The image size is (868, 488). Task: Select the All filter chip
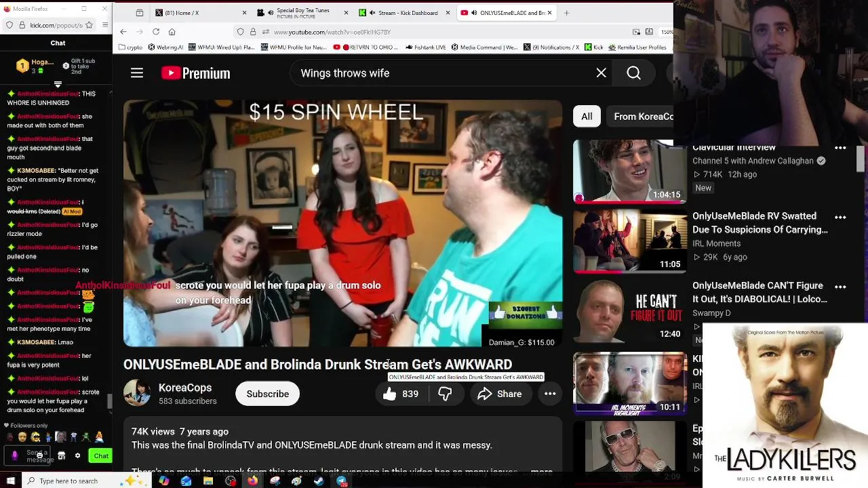coord(587,117)
